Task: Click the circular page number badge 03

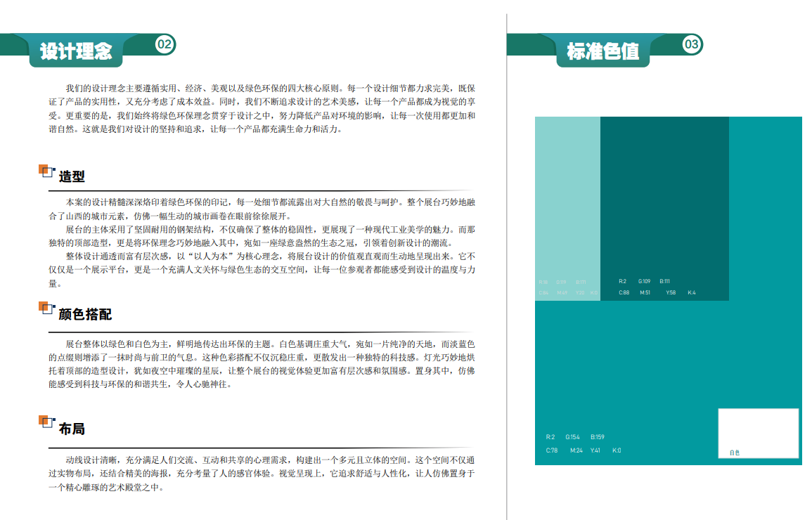Action: (x=692, y=46)
